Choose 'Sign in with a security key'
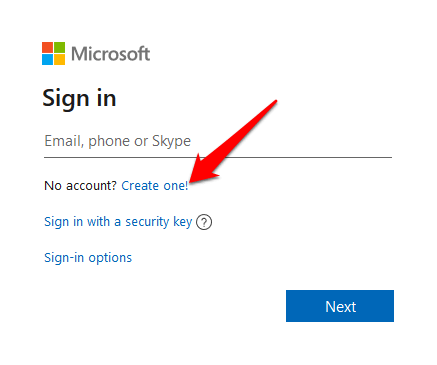The image size is (437, 365). [x=118, y=222]
